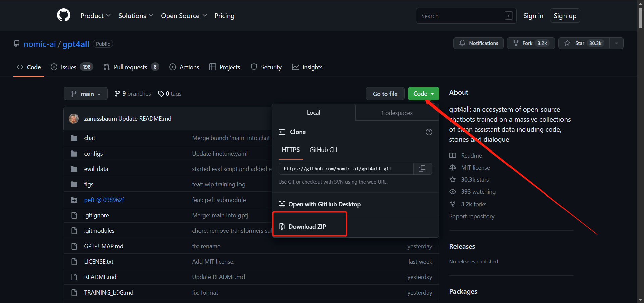Select the GitHub CLI clone option
The width and height of the screenshot is (644, 303).
pos(323,150)
